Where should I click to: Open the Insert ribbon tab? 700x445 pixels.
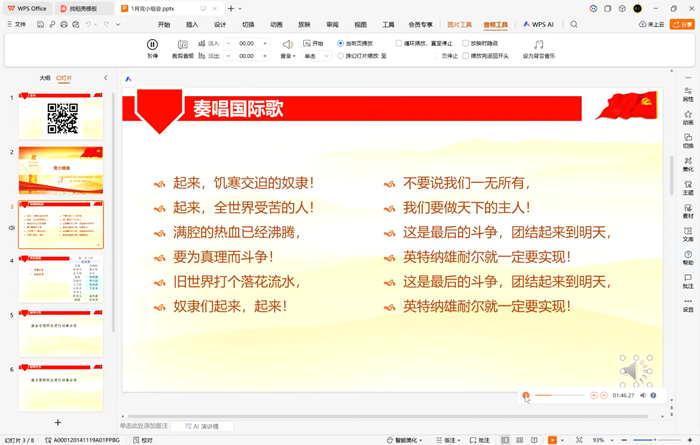coord(192,24)
